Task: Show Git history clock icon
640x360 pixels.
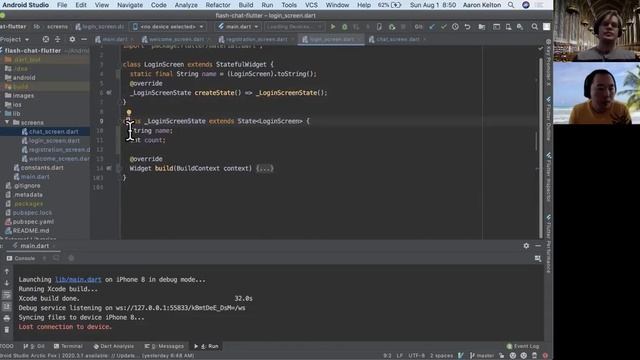Action: click(x=455, y=27)
